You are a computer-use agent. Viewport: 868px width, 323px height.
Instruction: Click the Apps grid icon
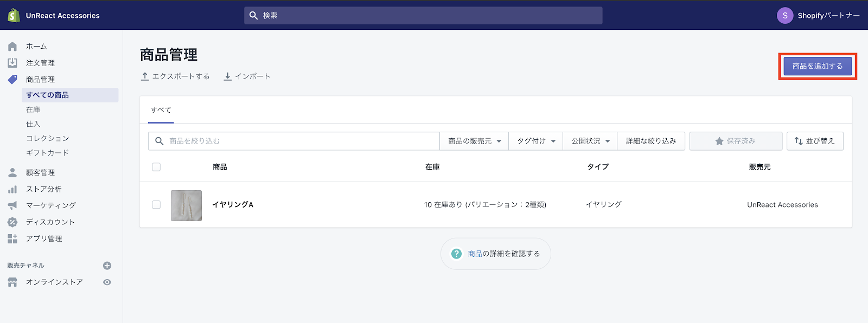[12, 238]
